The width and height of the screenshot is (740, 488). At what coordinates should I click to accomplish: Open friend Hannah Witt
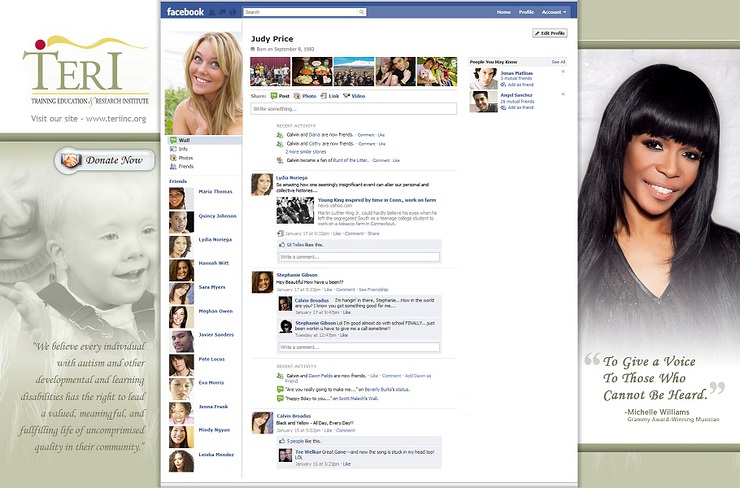click(x=213, y=263)
